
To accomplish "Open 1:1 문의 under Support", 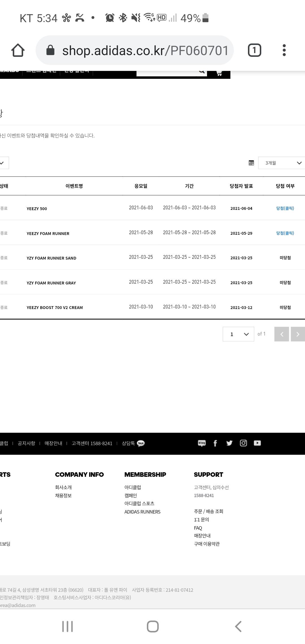I will click(x=201, y=519).
